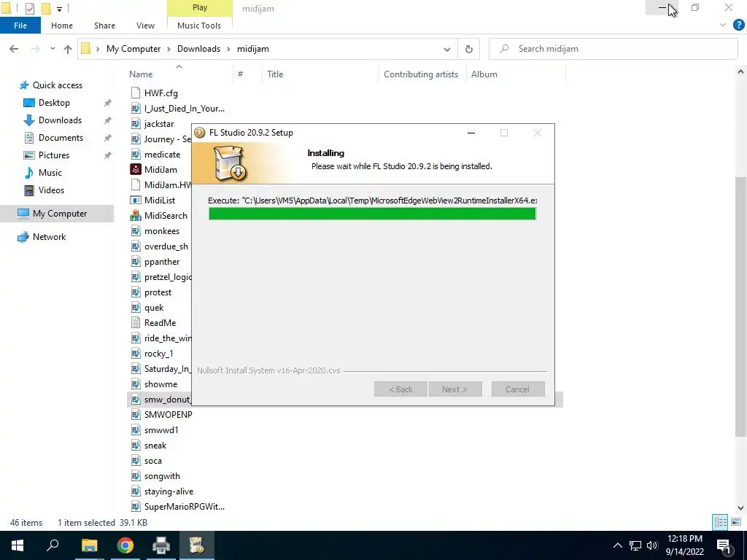Select the staying-alive file

169,491
